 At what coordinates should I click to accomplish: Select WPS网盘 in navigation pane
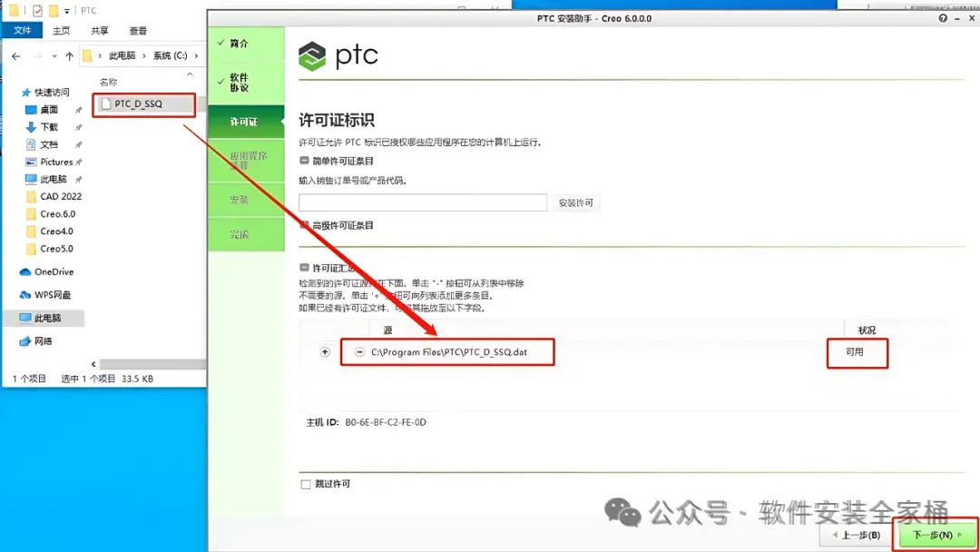[x=45, y=295]
